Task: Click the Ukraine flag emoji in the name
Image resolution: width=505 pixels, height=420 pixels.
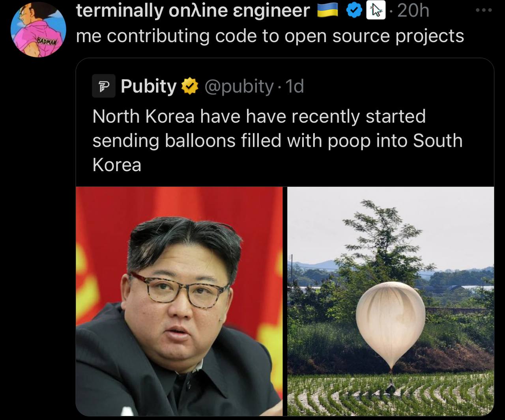Action: pyautogui.click(x=328, y=11)
